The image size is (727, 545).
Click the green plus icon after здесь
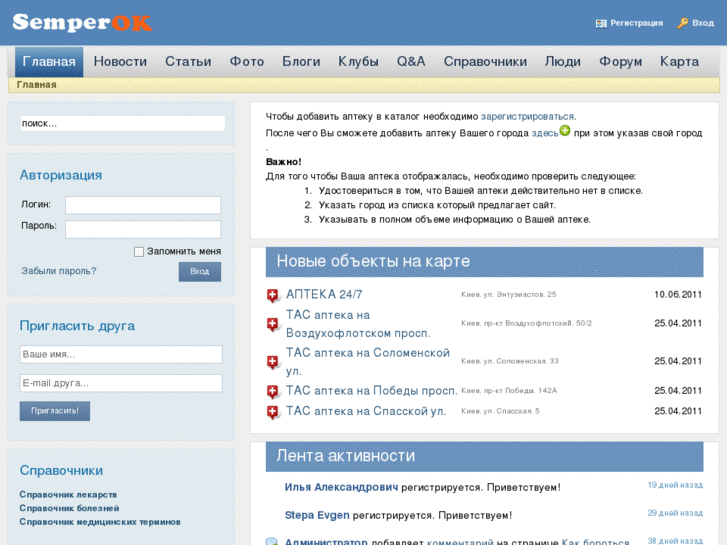coord(564,131)
